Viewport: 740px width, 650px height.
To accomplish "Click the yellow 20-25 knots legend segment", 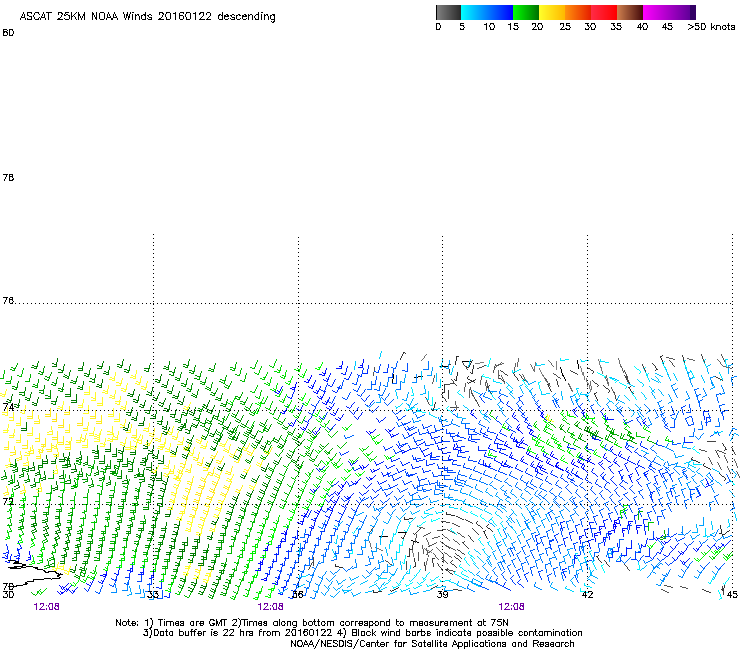I will pyautogui.click(x=552, y=12).
